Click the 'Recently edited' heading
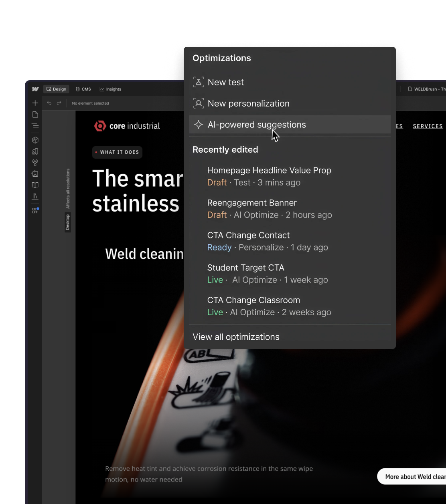This screenshot has height=504, width=446. (225, 149)
